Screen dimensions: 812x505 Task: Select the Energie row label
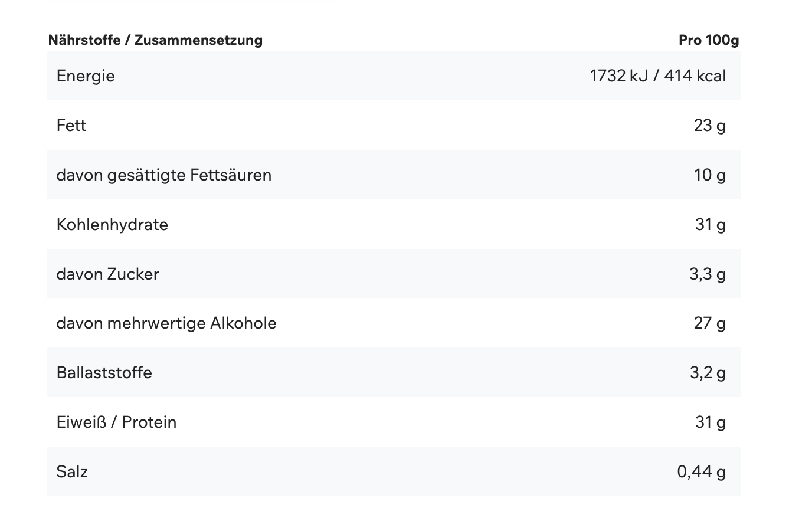(86, 76)
